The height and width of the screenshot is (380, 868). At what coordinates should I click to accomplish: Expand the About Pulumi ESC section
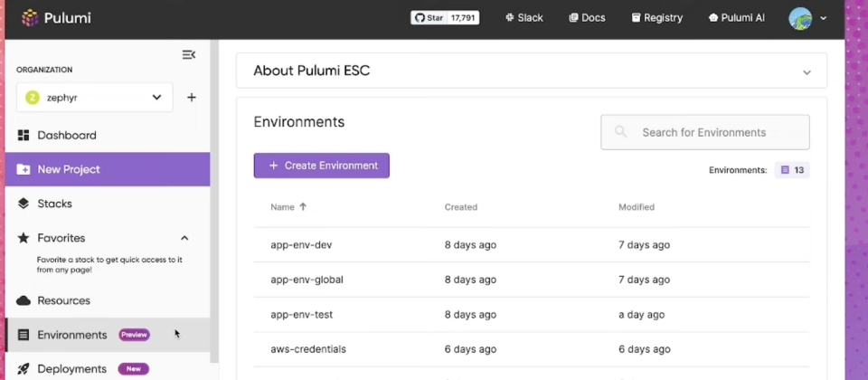(x=807, y=71)
